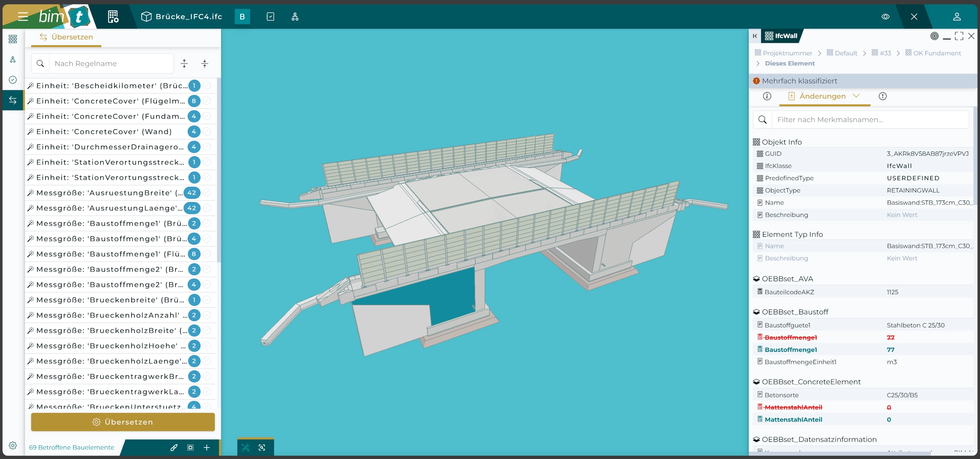Click the zoom-to-selection icon in viewport toolbar
Screen dimensions: 980x459
click(x=262, y=448)
